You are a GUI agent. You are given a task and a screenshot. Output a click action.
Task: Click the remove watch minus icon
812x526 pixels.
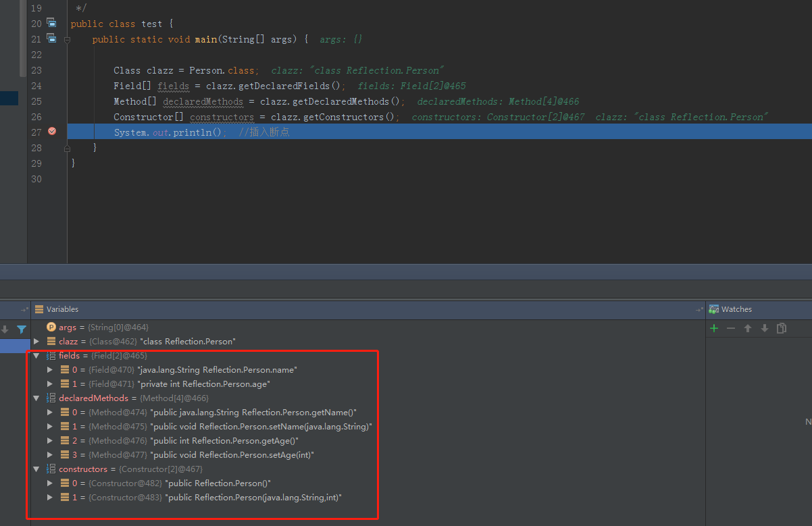click(x=731, y=328)
